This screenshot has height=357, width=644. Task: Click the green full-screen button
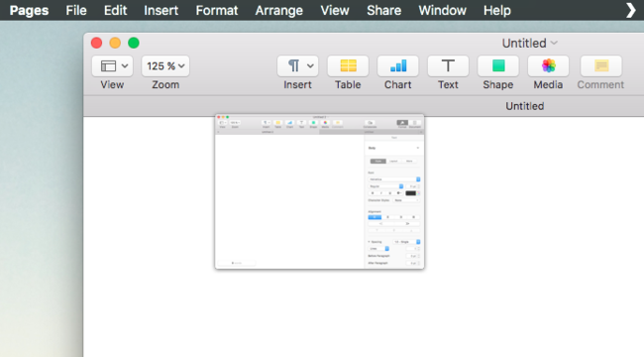click(134, 43)
